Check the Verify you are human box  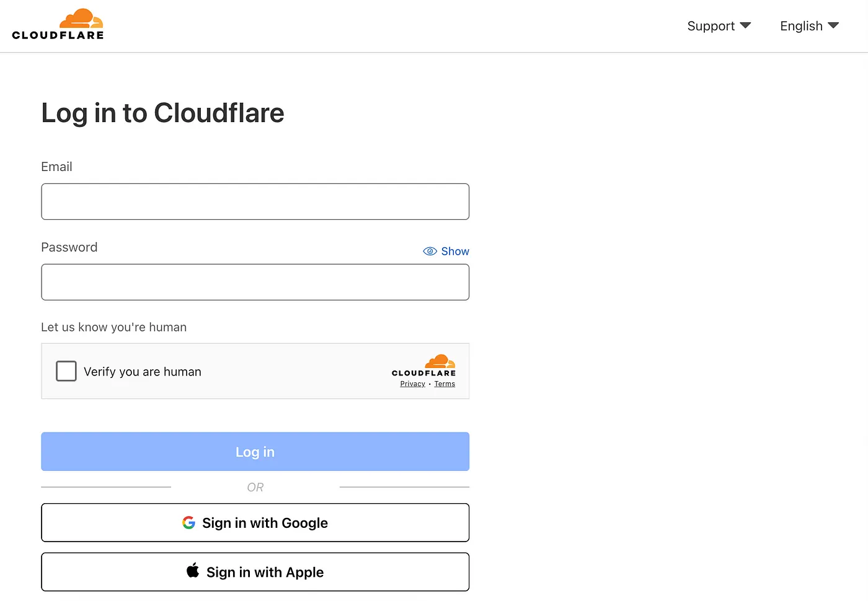(x=66, y=371)
